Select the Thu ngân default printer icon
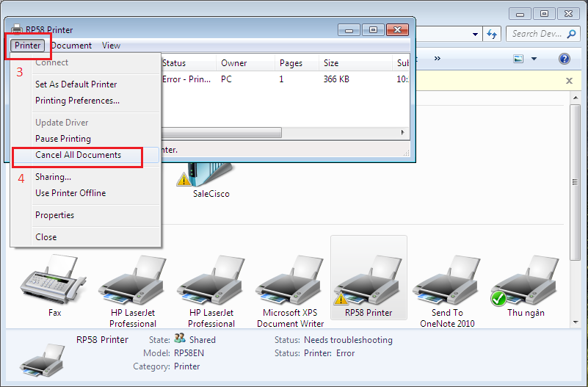Viewport: 588px width, 387px height. coord(526,281)
